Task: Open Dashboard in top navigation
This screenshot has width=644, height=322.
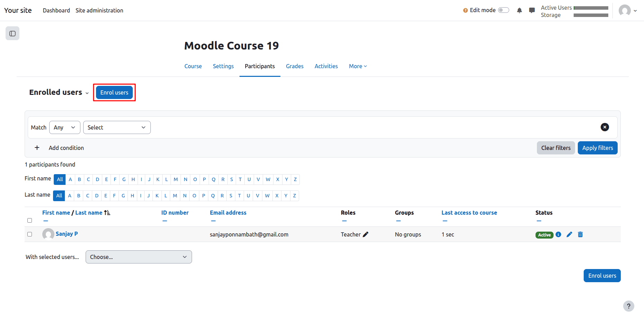Action: click(56, 10)
